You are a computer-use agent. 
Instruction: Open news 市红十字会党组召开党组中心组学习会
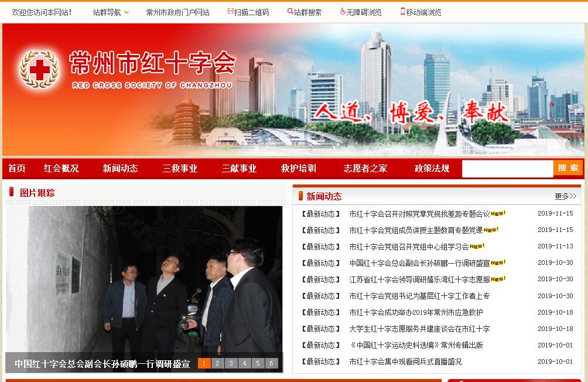(x=409, y=247)
